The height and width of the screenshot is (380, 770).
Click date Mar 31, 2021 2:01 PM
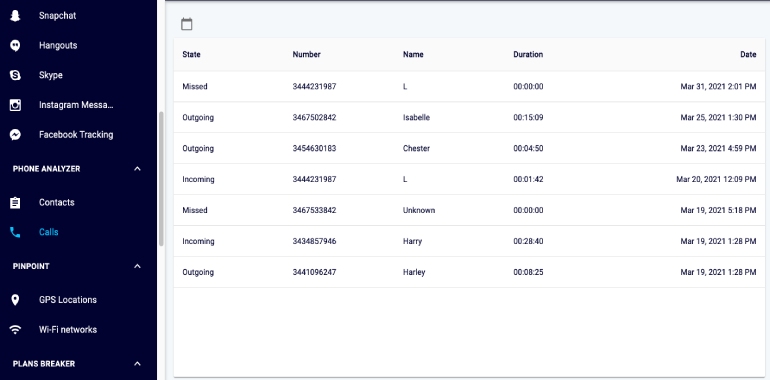pyautogui.click(x=718, y=86)
